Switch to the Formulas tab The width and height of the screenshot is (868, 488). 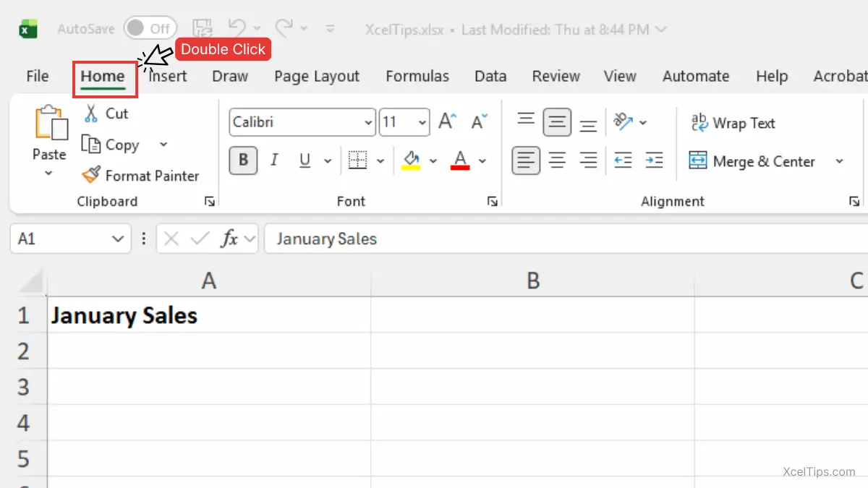(x=417, y=76)
